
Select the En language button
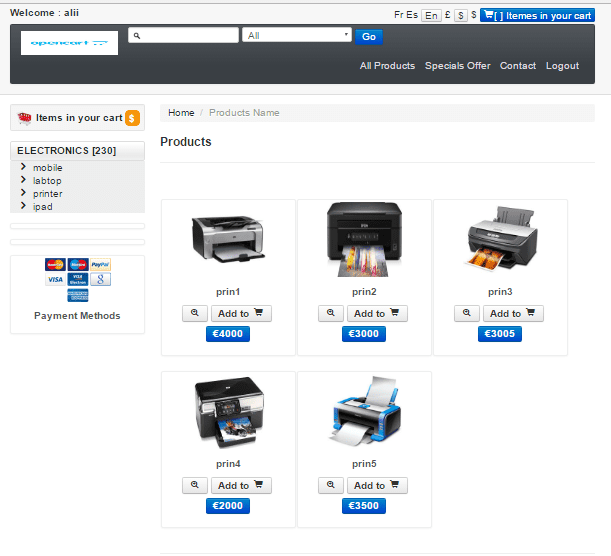click(x=431, y=15)
